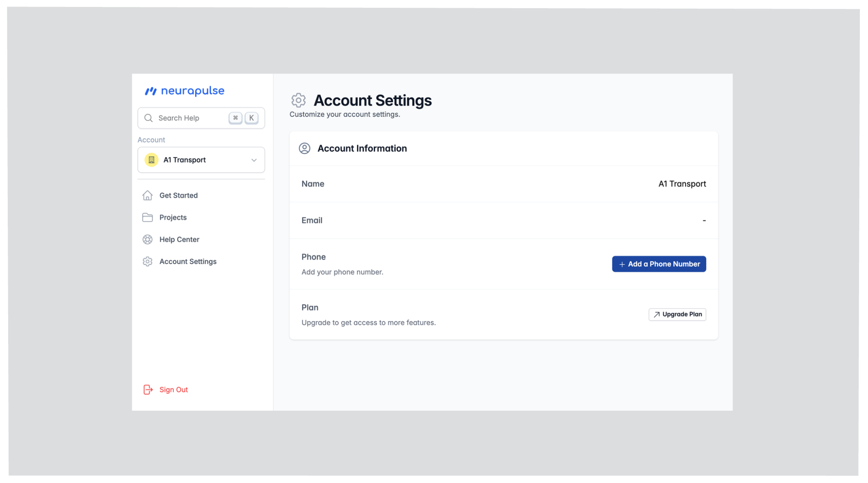
Task: Open the Get Started menu item
Action: coord(178,196)
